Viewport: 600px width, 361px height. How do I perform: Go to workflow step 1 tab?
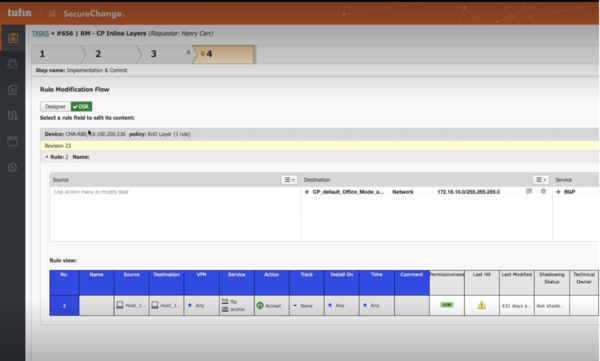point(57,54)
